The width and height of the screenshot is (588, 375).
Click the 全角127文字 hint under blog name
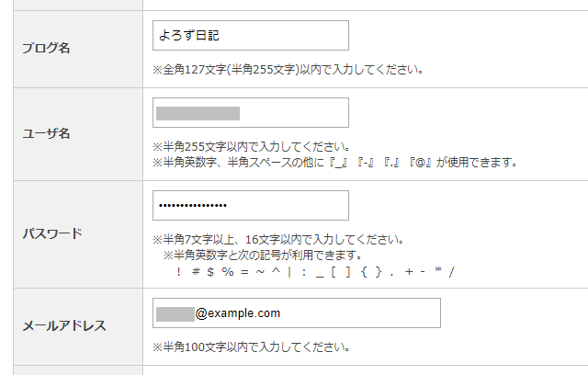click(x=288, y=69)
